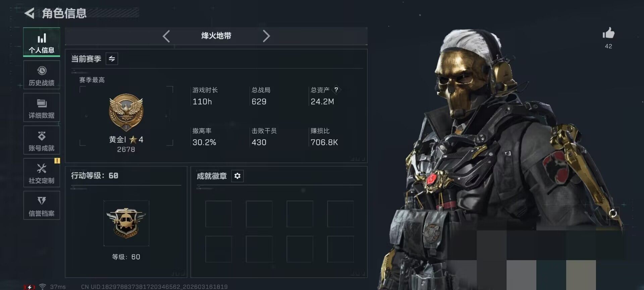Click the level 60 helicopter badge
Screen dimensions: 644x290
coord(126,223)
